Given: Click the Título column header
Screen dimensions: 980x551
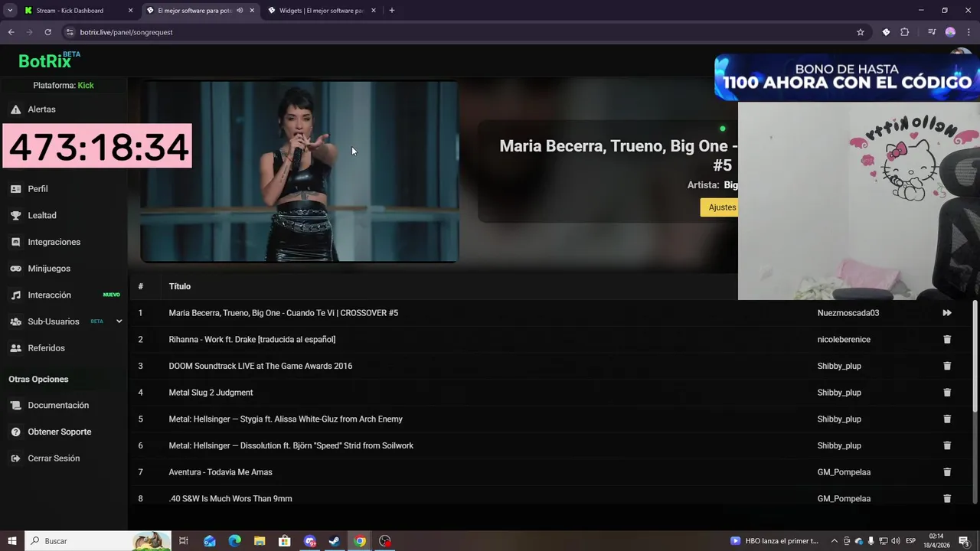Looking at the screenshot, I should click(180, 286).
